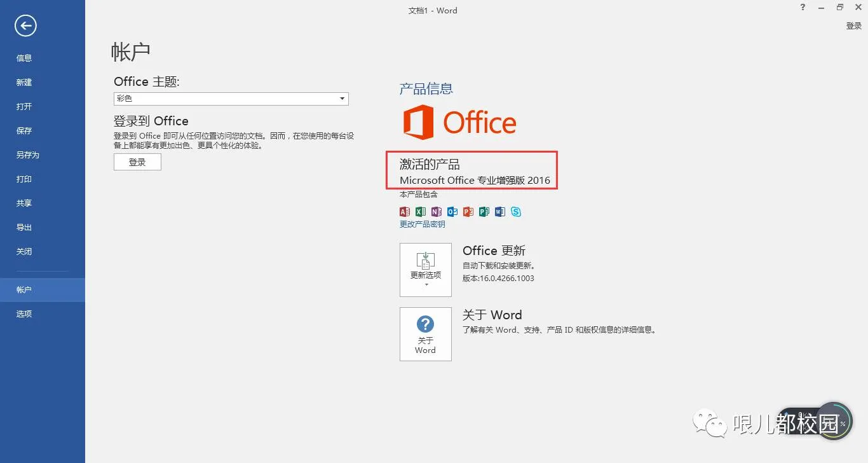Click the Excel icon under included products

421,212
